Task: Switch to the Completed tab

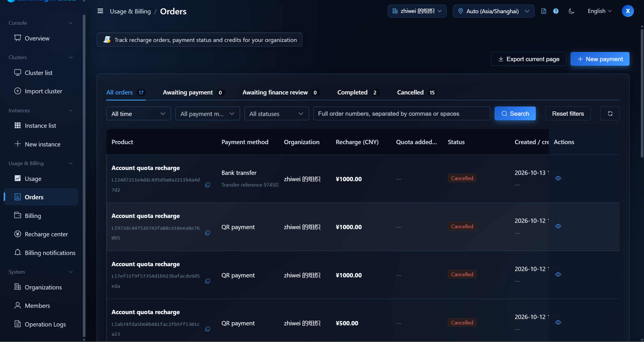Action: click(x=358, y=92)
